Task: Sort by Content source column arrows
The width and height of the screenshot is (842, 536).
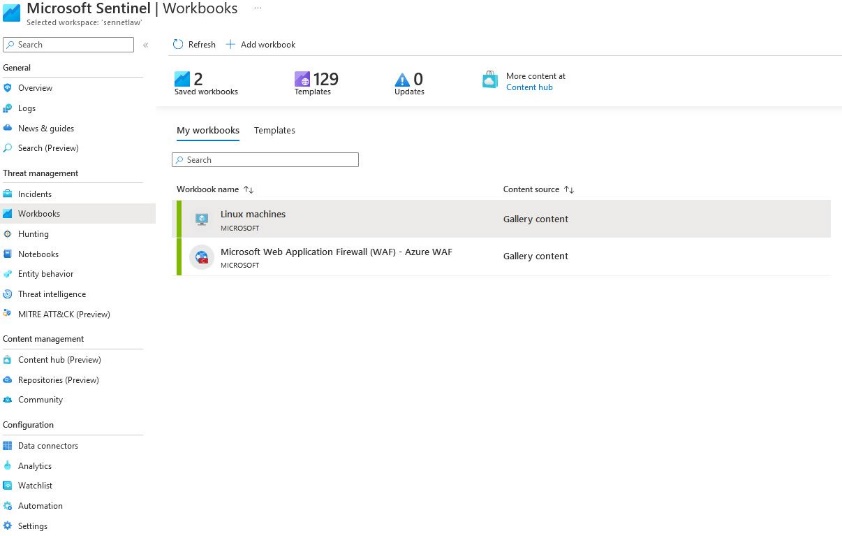Action: pyautogui.click(x=569, y=189)
